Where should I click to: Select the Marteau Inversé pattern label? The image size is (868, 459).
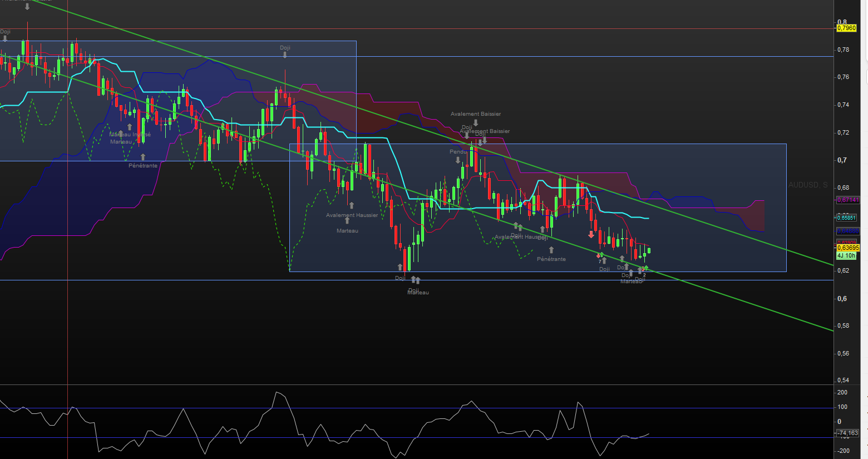pos(130,135)
